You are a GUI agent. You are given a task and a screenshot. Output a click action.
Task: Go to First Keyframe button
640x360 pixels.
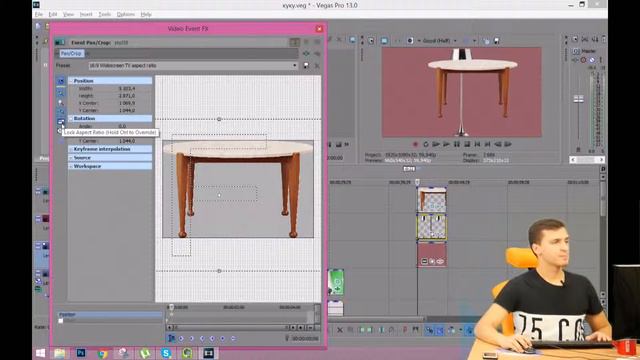181,338
